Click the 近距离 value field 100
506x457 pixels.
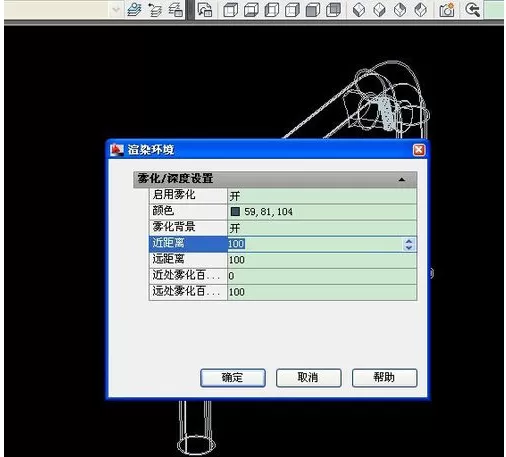click(x=315, y=244)
